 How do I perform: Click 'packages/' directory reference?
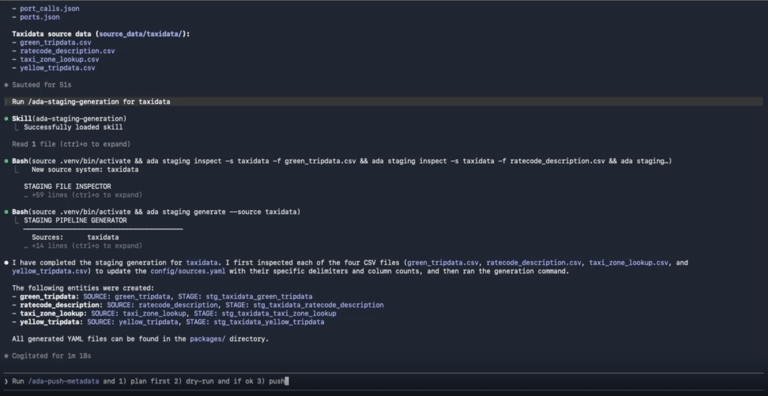click(208, 339)
